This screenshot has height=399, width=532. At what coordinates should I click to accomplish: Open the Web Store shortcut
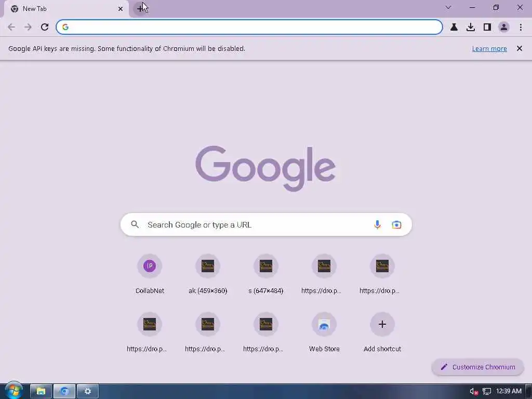(324, 332)
